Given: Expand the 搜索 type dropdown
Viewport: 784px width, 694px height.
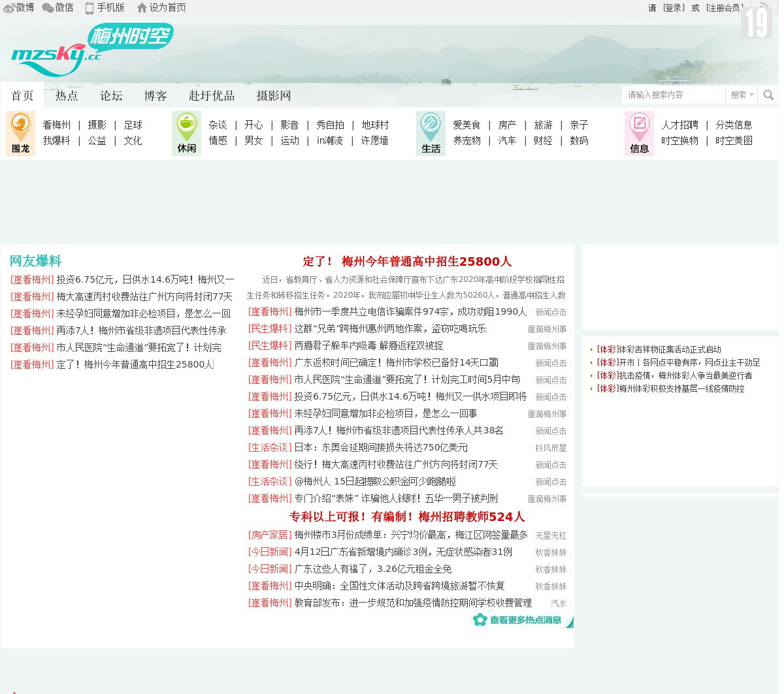Looking at the screenshot, I should [x=742, y=95].
